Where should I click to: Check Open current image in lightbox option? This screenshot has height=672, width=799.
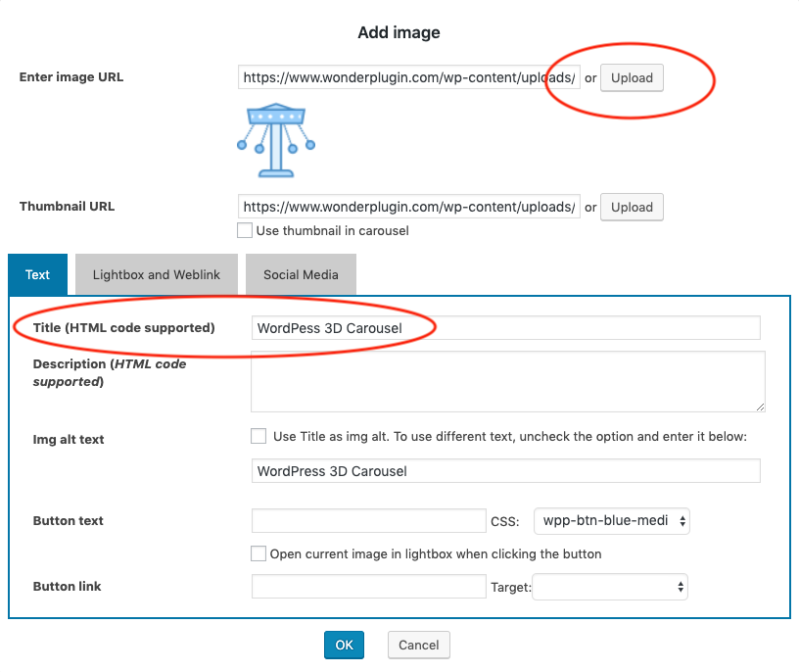tap(258, 553)
